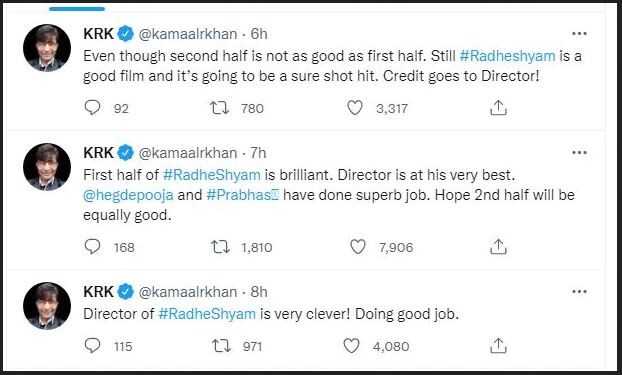Select the active tab with blue underline
The image size is (622, 375).
click(77, 9)
